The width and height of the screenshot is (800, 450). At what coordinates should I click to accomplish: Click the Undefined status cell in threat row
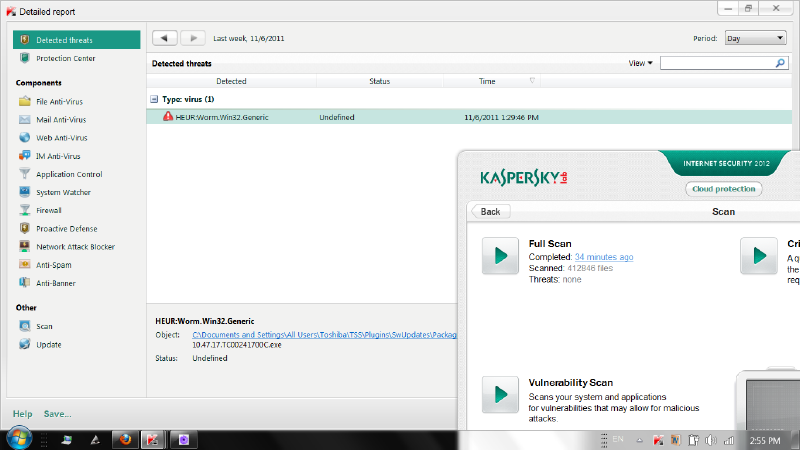[337, 117]
